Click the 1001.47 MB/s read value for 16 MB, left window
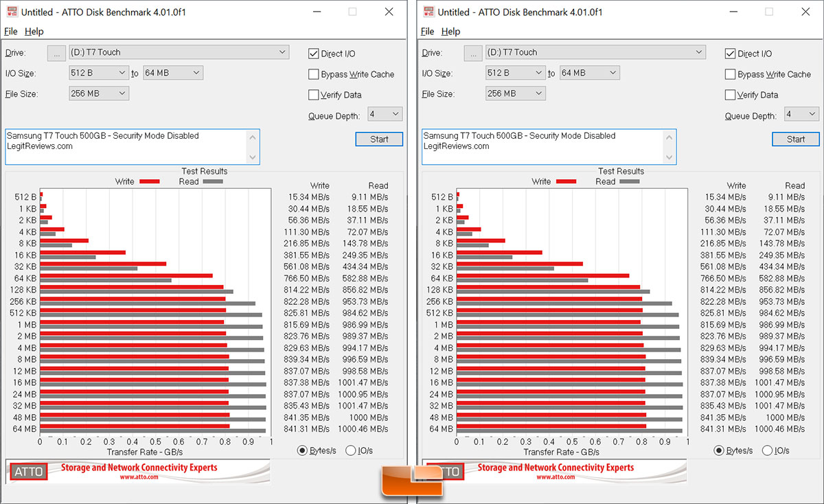The width and height of the screenshot is (824, 504). point(363,382)
